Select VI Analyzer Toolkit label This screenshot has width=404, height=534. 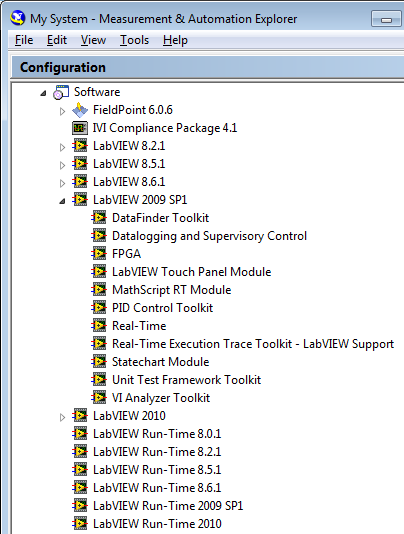[161, 398]
